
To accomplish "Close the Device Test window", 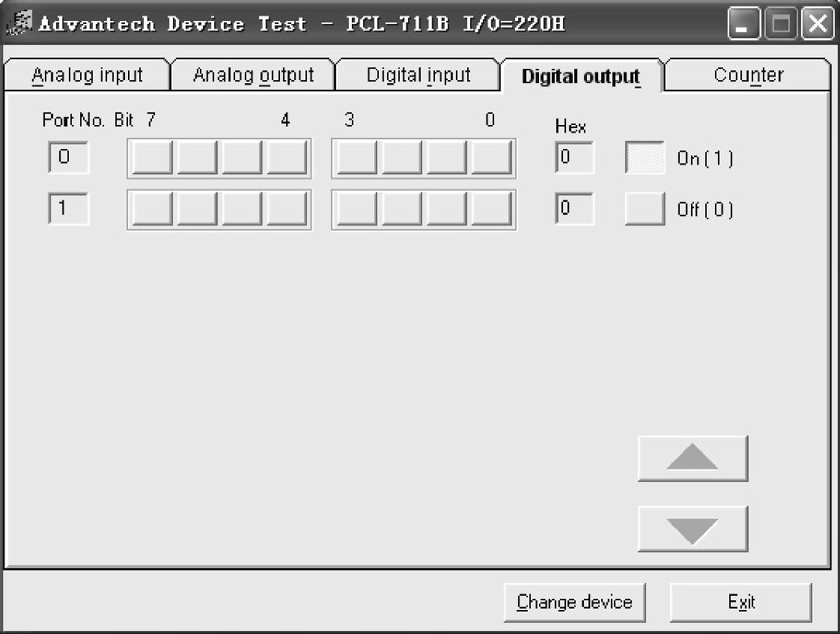I will (818, 23).
